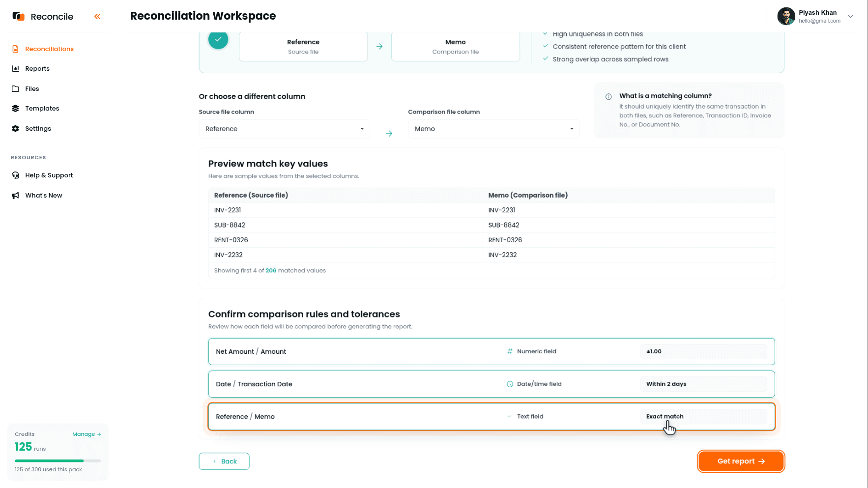The width and height of the screenshot is (868, 488).
Task: Click Consistent reference pattern checklist item
Action: 619,47
